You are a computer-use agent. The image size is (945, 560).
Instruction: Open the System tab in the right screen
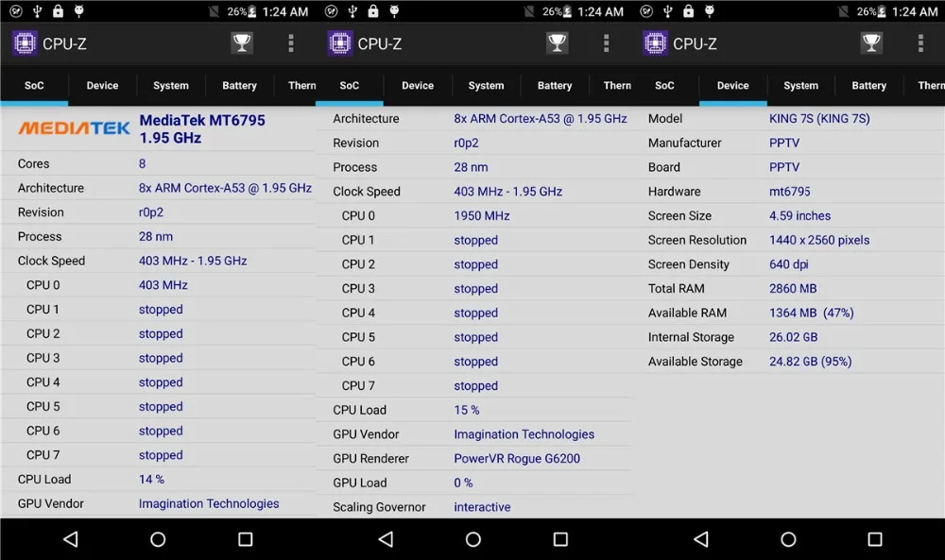(801, 86)
